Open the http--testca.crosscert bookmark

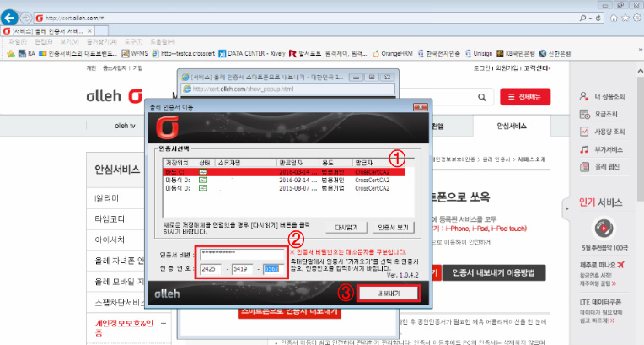[184, 53]
